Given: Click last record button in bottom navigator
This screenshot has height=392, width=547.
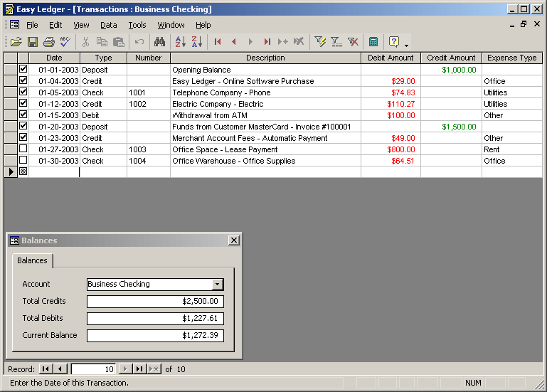Looking at the screenshot, I should click(139, 369).
